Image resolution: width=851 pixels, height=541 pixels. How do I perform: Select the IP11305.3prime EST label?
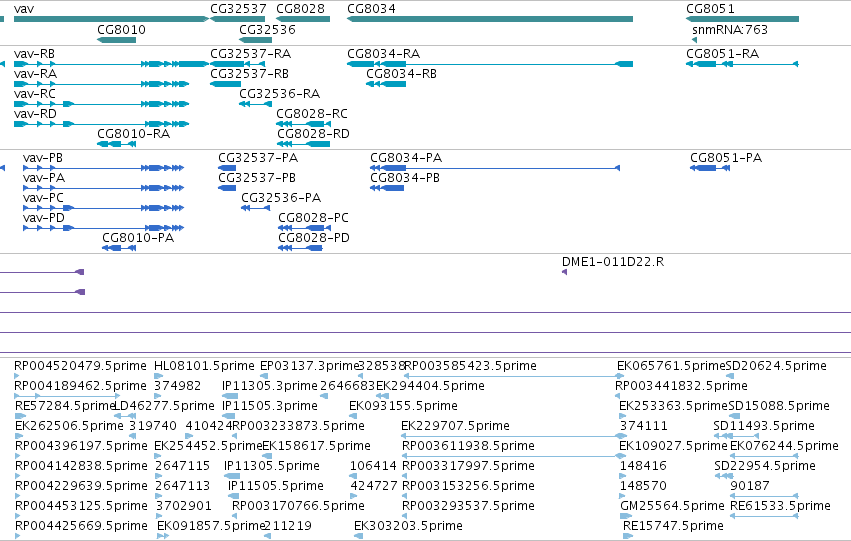[x=270, y=386]
